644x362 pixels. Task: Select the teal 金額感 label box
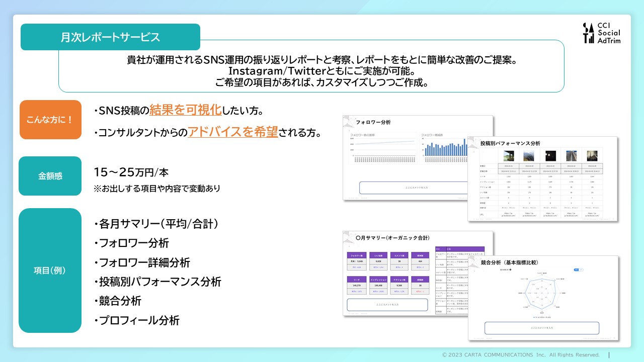click(50, 176)
